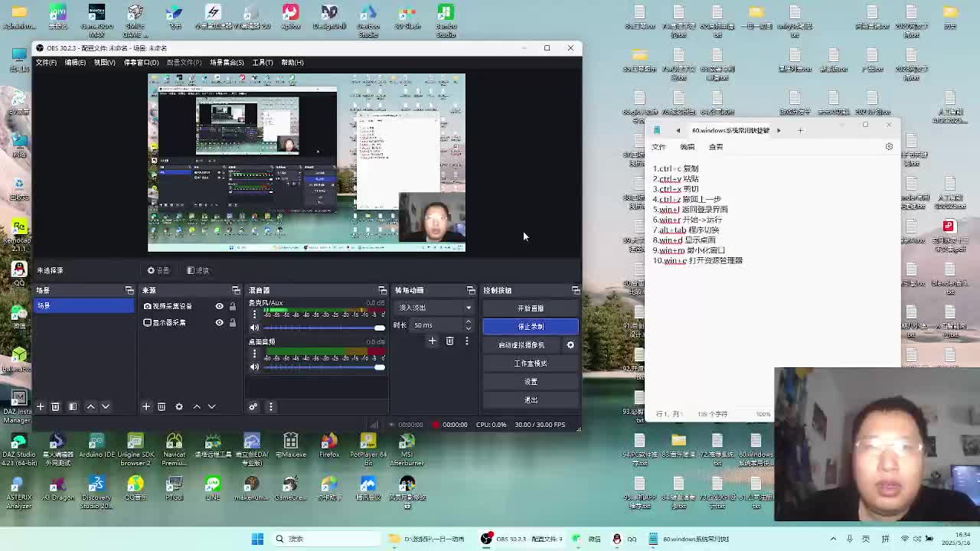Pop out the Audio Mixer dock
This screenshot has width=980, height=551.
click(x=382, y=290)
